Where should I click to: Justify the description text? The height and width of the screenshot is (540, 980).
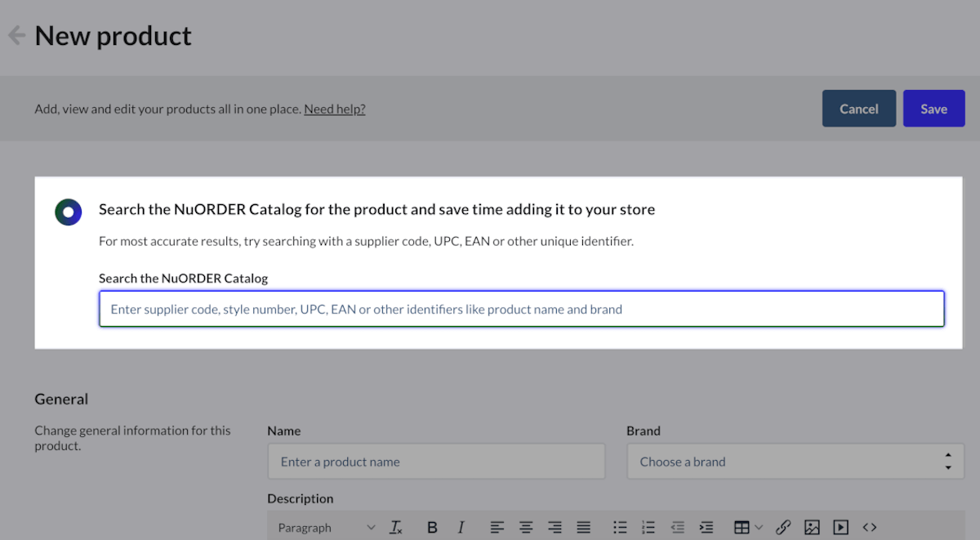pos(583,528)
